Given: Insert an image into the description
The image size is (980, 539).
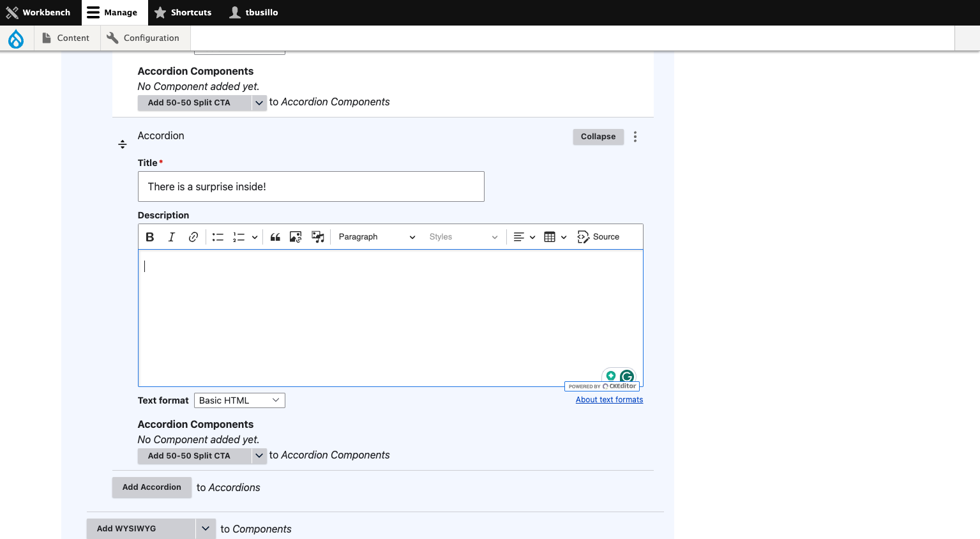Looking at the screenshot, I should click(x=296, y=237).
